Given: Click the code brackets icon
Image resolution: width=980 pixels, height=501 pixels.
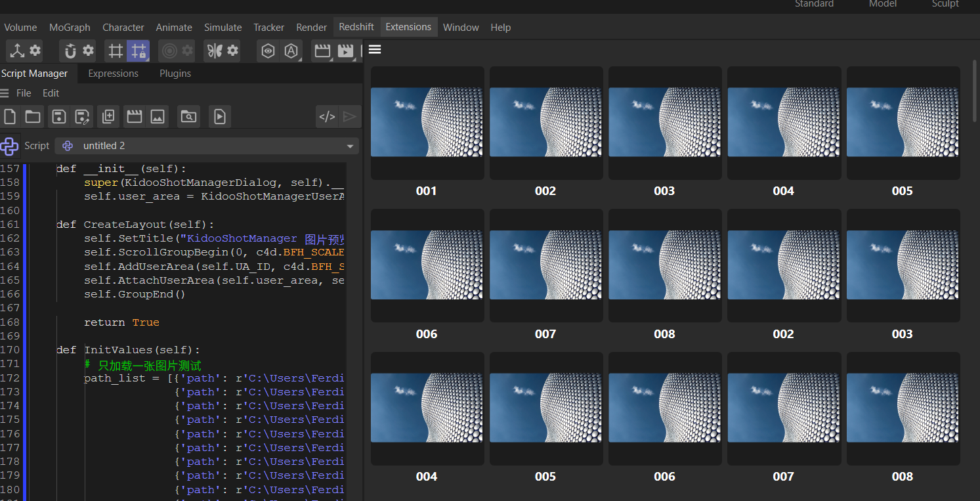Looking at the screenshot, I should [x=327, y=117].
